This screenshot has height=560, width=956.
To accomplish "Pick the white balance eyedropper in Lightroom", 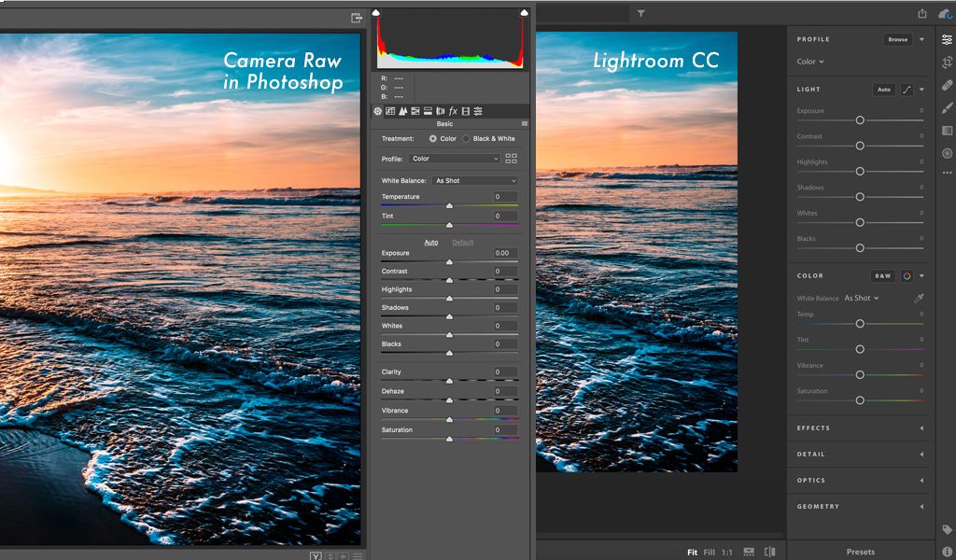I will 919,298.
